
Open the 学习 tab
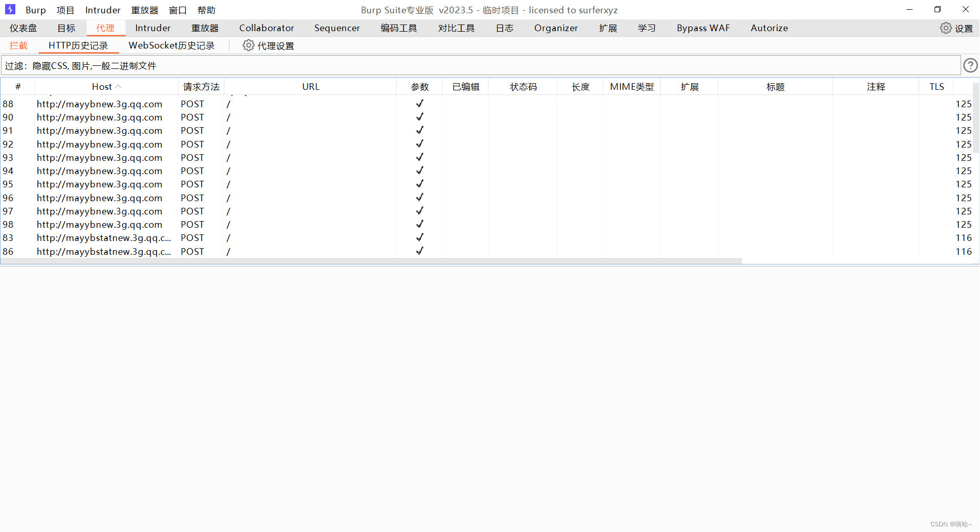click(x=647, y=28)
